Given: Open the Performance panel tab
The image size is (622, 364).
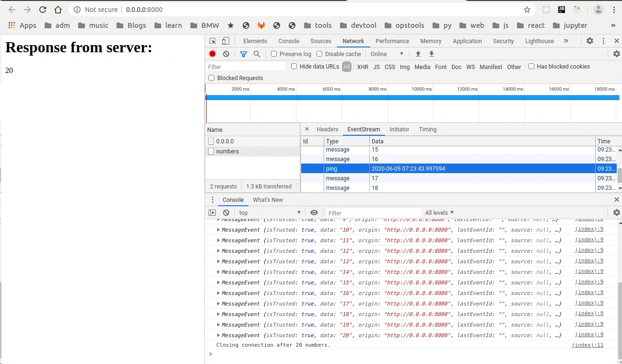Looking at the screenshot, I should 392,41.
